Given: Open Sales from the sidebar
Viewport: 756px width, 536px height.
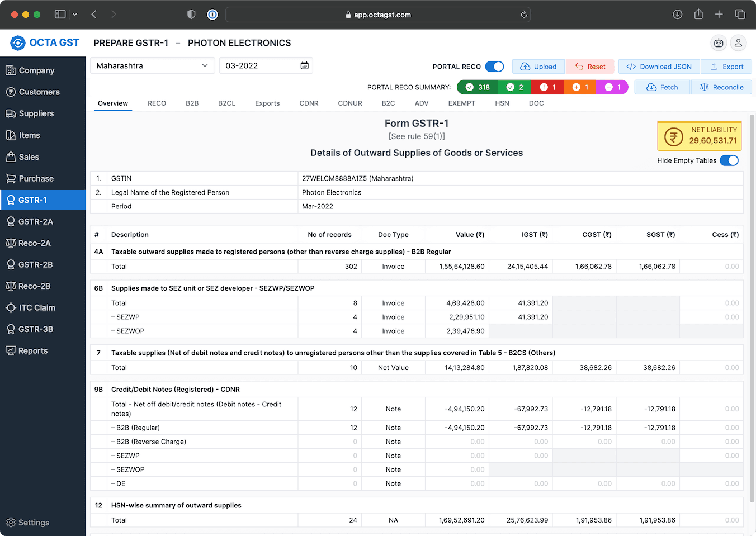Looking at the screenshot, I should tap(43, 157).
